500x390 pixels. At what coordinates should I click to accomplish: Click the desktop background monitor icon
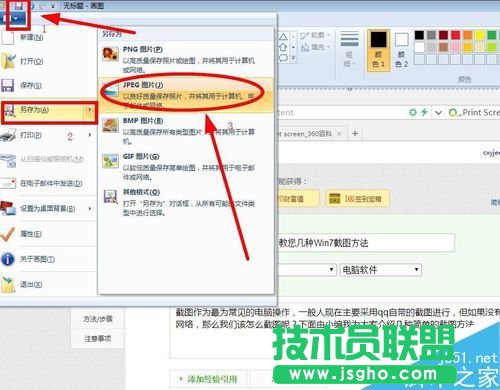point(8,208)
